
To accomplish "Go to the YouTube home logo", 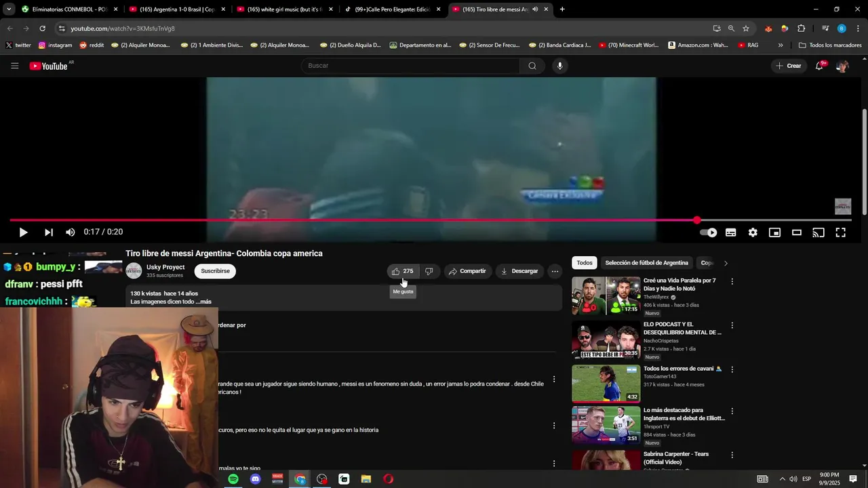I will (x=49, y=66).
